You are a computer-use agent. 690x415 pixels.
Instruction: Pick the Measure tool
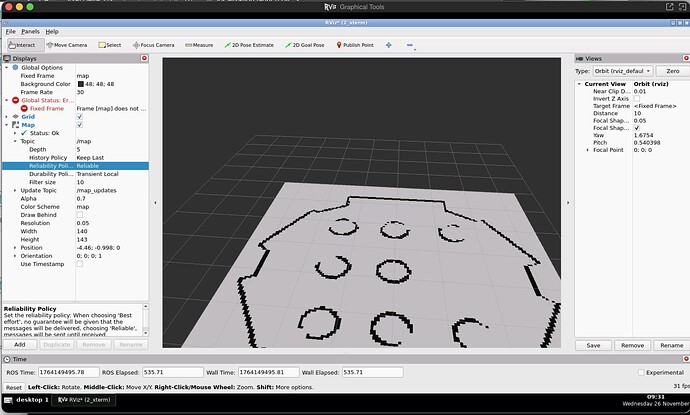pyautogui.click(x=198, y=44)
